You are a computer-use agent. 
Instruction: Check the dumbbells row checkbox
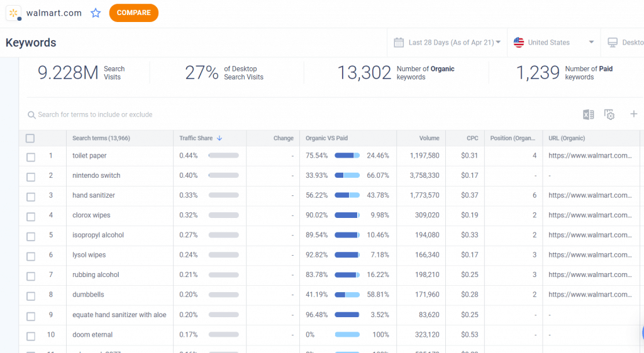(x=31, y=296)
